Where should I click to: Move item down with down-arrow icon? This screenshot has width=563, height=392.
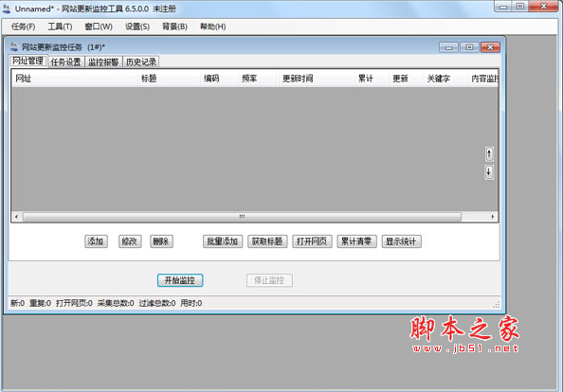(x=489, y=172)
